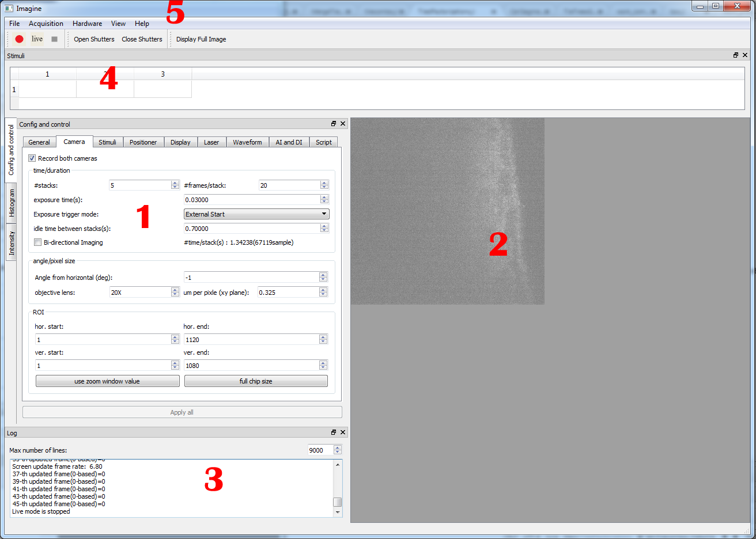756x539 pixels.
Task: Click the ver. end spinner arrows
Action: [x=323, y=366]
